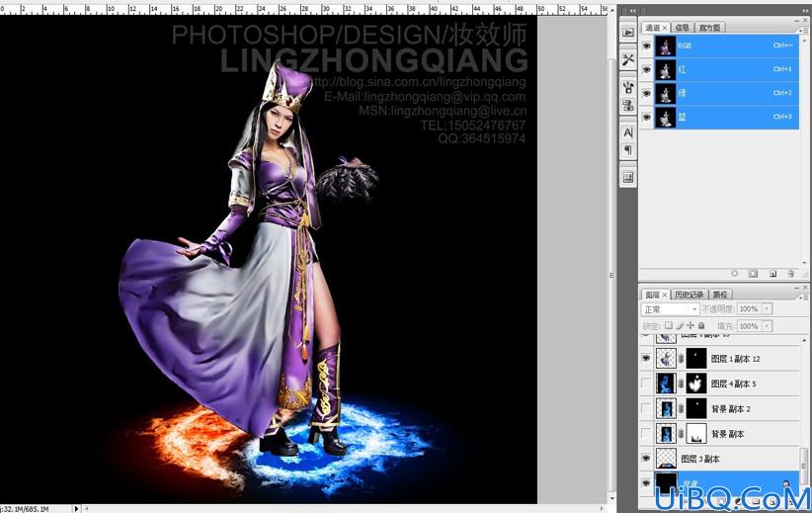Minimize the Channels panel group
This screenshot has height=513, width=812.
[797, 20]
